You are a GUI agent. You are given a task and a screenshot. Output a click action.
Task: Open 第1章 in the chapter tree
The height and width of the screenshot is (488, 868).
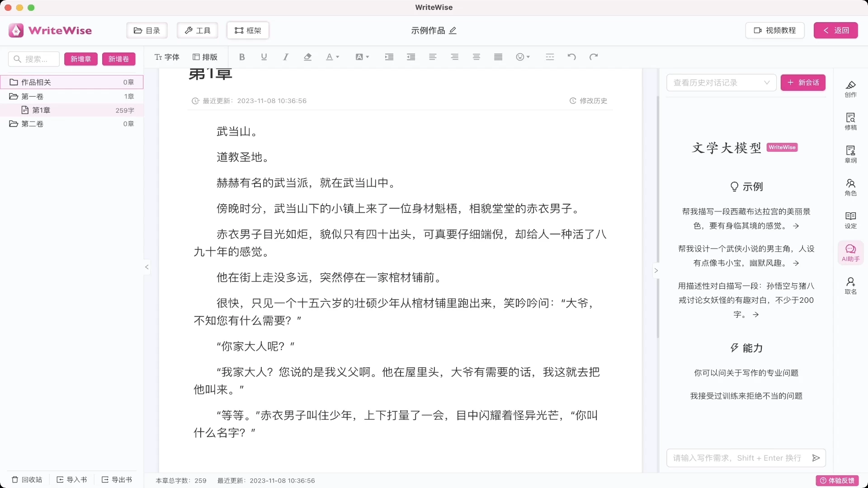tap(72, 110)
